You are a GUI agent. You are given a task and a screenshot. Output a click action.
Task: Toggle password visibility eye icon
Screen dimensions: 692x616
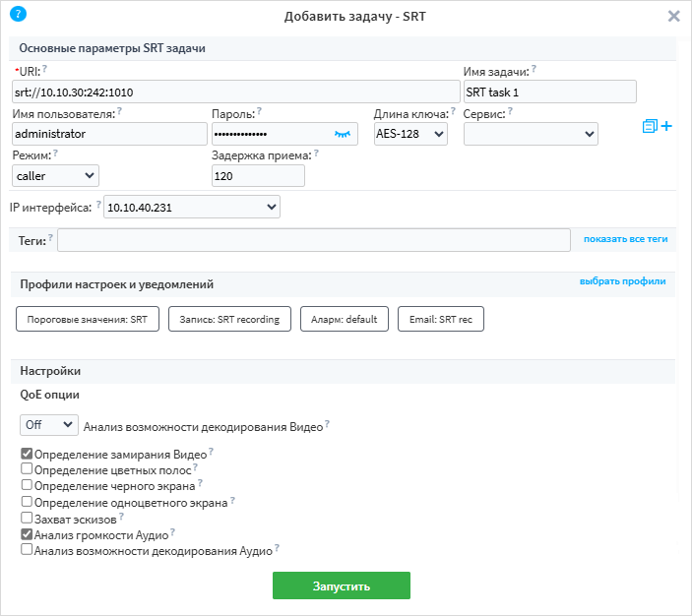click(342, 133)
